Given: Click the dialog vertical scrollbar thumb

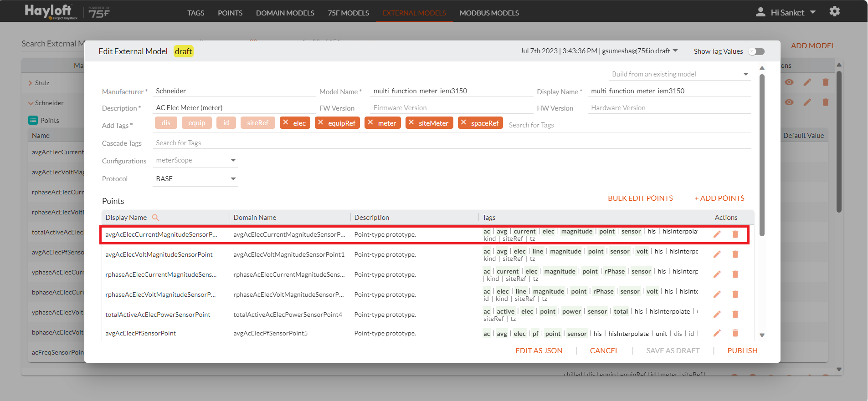Looking at the screenshot, I should (762, 155).
